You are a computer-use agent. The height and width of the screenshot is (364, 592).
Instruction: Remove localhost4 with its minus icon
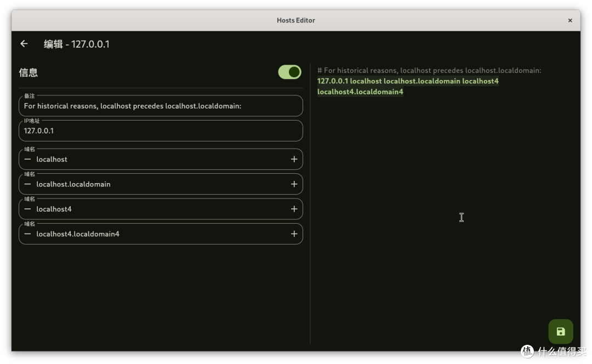click(27, 209)
